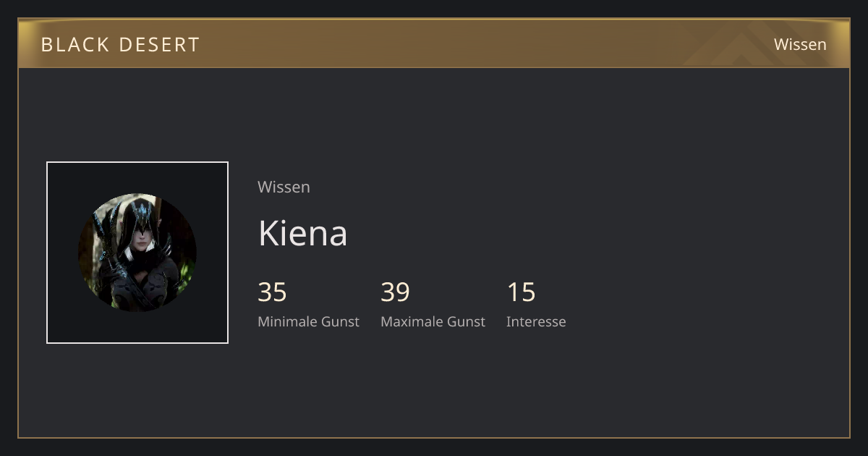Screen dimensions: 868x456
Task: Select the Minimale Gunst label
Action: [308, 321]
